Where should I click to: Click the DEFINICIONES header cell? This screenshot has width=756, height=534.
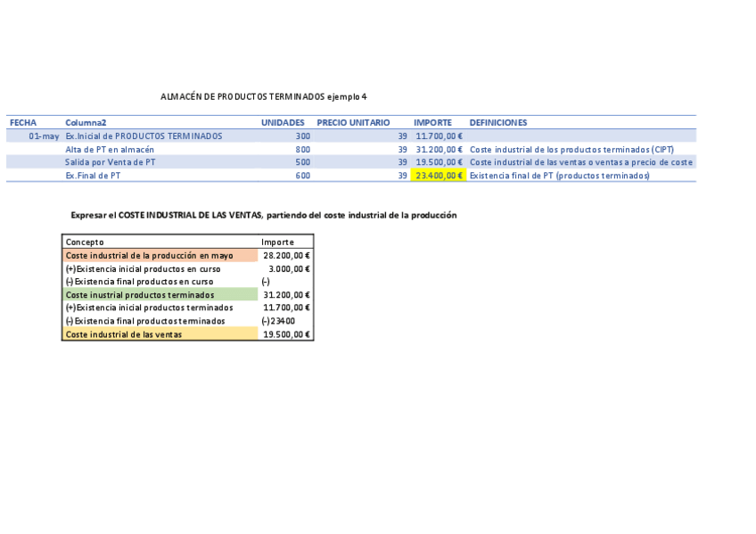(x=498, y=122)
